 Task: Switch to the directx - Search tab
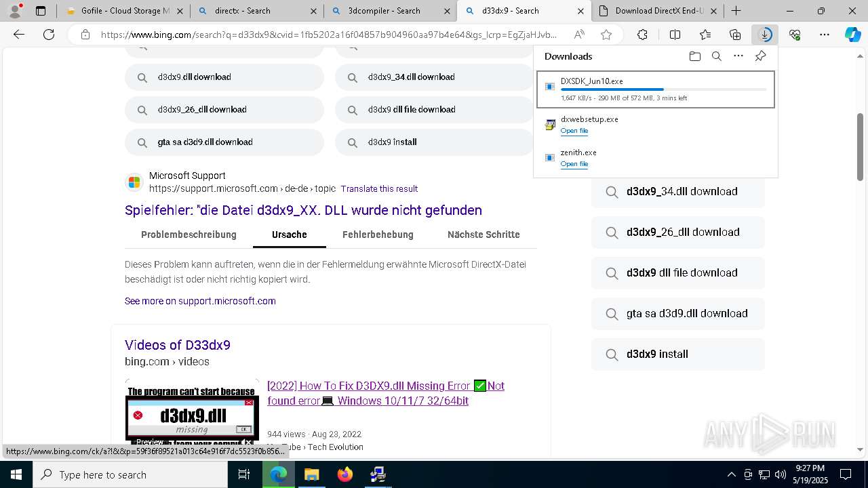256,11
